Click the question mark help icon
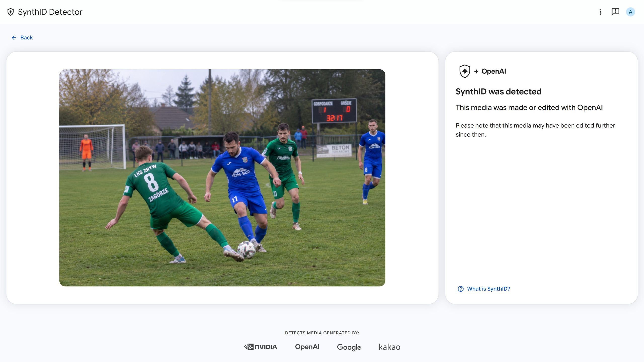Screen dimensions: 644x362 [x=461, y=289]
